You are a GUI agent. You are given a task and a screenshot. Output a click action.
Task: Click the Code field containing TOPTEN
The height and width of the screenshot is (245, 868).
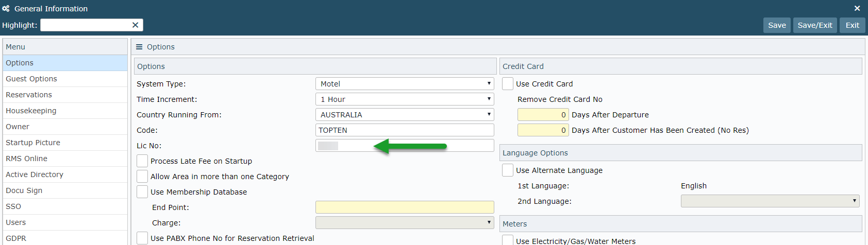pos(404,130)
